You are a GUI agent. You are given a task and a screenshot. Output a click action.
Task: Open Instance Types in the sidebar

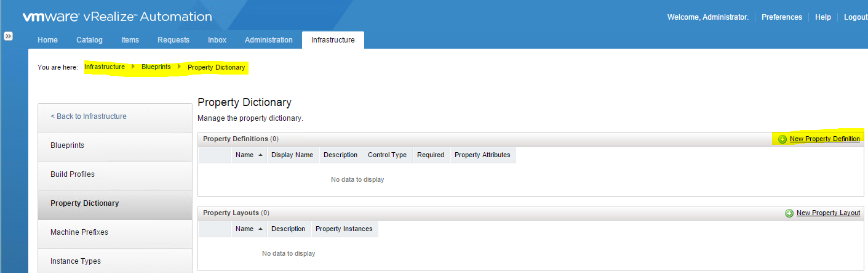tap(115, 261)
